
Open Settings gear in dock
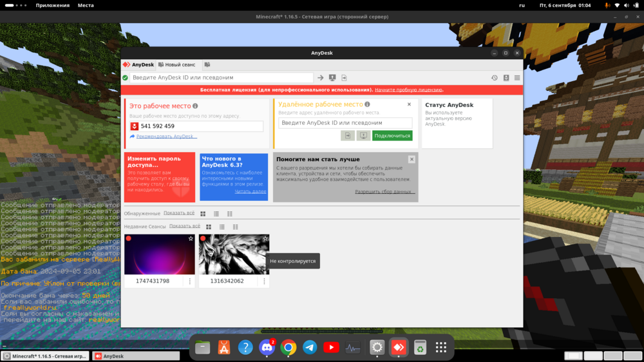(x=377, y=348)
